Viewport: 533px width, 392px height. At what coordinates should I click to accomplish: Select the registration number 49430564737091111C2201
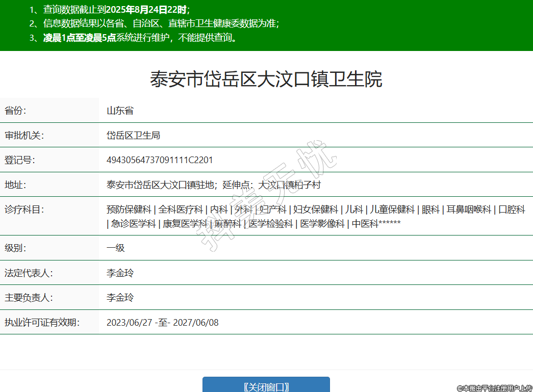point(160,160)
